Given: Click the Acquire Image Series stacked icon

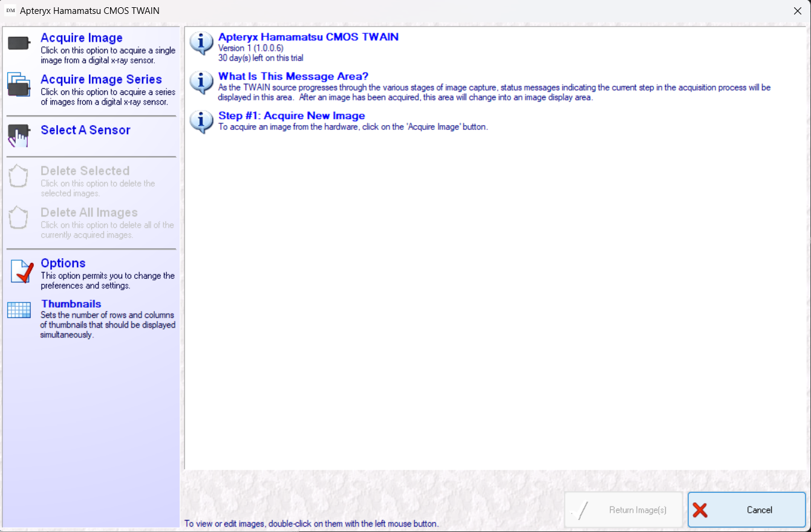Looking at the screenshot, I should [x=19, y=85].
